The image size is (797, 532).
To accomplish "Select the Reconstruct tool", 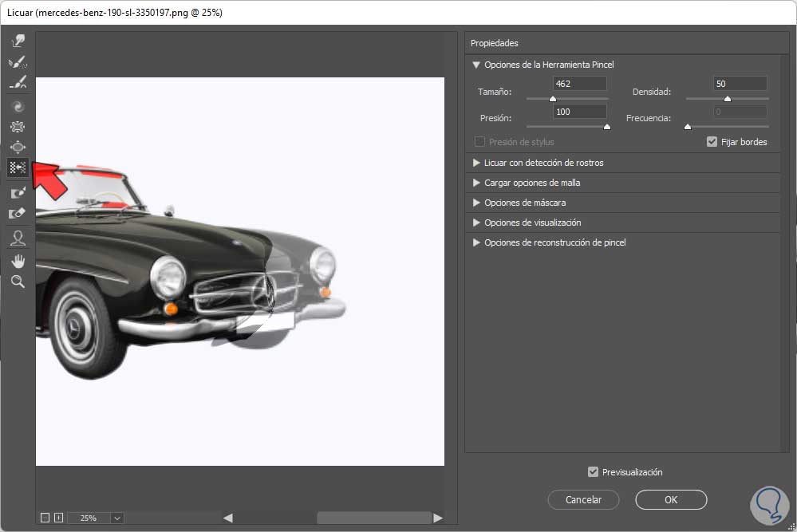I will coord(18,62).
